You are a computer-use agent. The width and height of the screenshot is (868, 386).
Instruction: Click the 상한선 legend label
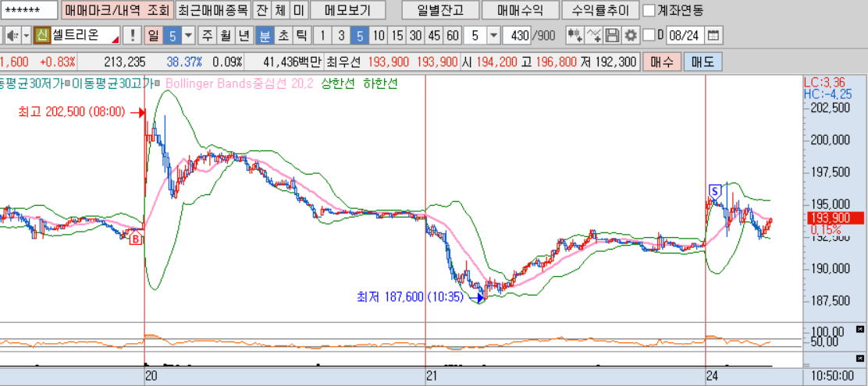pyautogui.click(x=337, y=83)
